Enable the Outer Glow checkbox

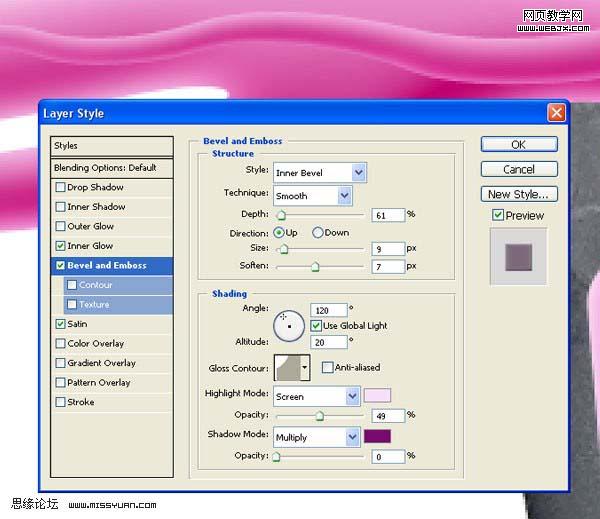click(x=60, y=226)
